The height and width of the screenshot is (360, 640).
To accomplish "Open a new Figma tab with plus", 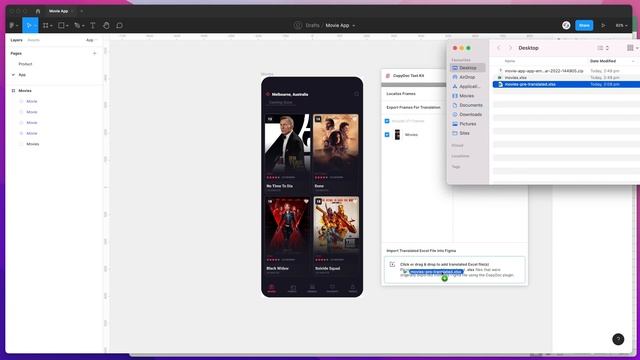I will coord(82,11).
